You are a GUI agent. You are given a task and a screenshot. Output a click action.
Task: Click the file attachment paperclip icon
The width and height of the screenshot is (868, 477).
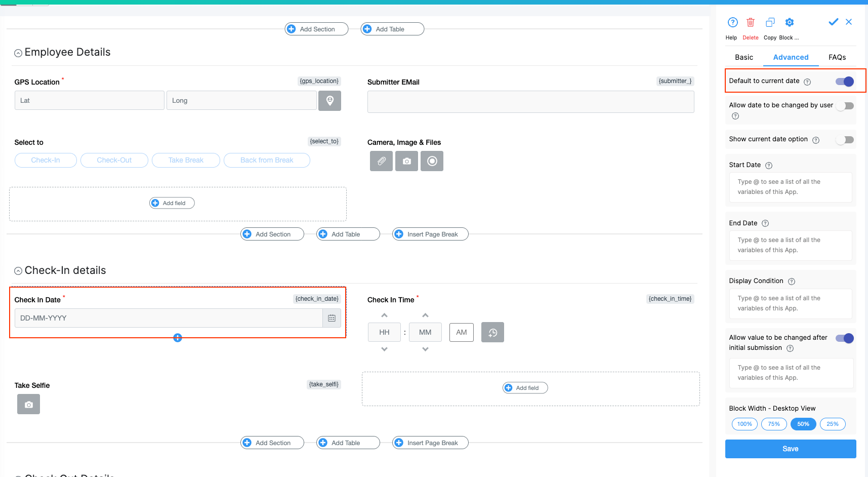point(381,161)
